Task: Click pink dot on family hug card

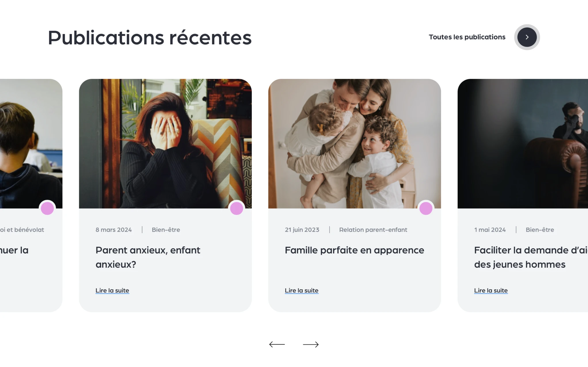Action: coord(426,208)
